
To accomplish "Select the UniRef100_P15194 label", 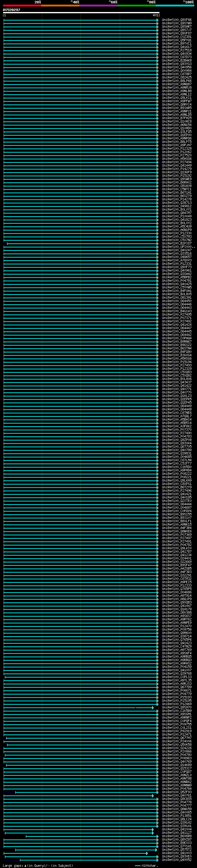I will (x=177, y=362).
